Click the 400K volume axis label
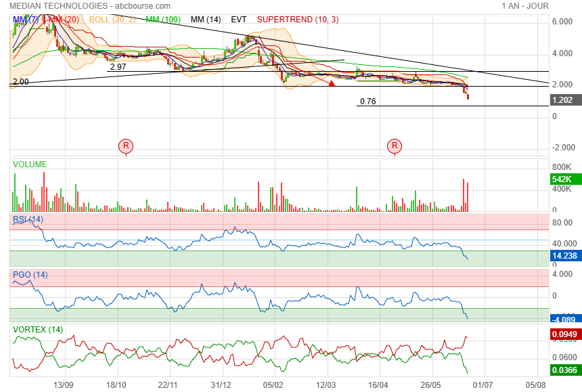582x392 pixels. [562, 189]
